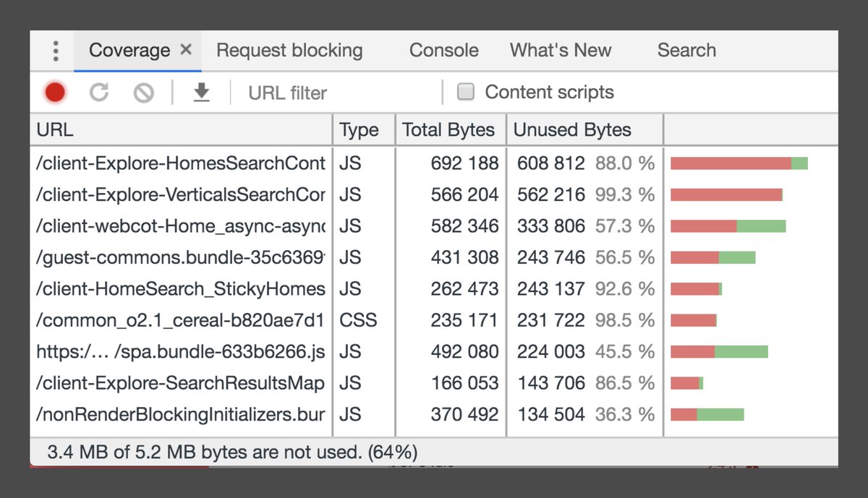The width and height of the screenshot is (868, 498).
Task: Click inside the URL filter field
Action: 304,93
